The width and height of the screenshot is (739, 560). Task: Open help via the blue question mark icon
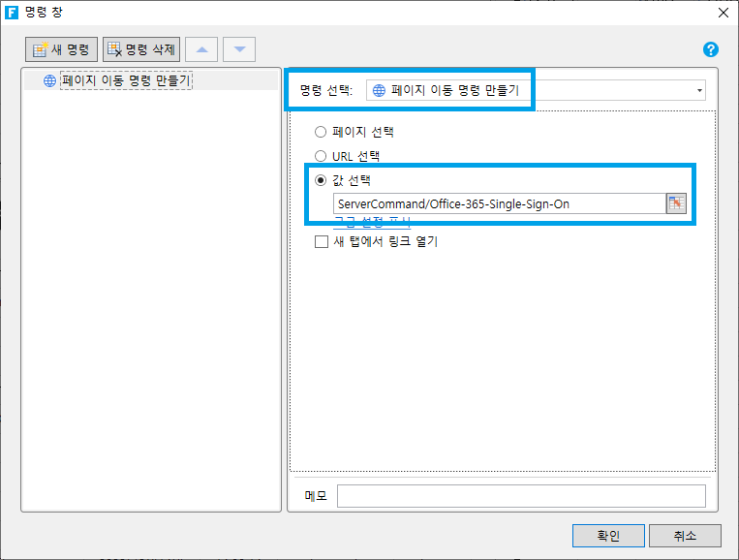click(x=710, y=49)
